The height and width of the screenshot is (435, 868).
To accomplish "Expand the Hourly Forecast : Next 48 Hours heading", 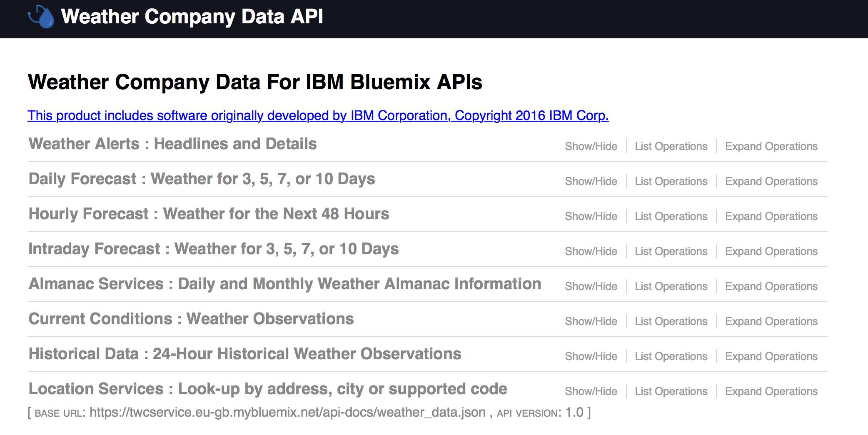I will pyautogui.click(x=209, y=214).
